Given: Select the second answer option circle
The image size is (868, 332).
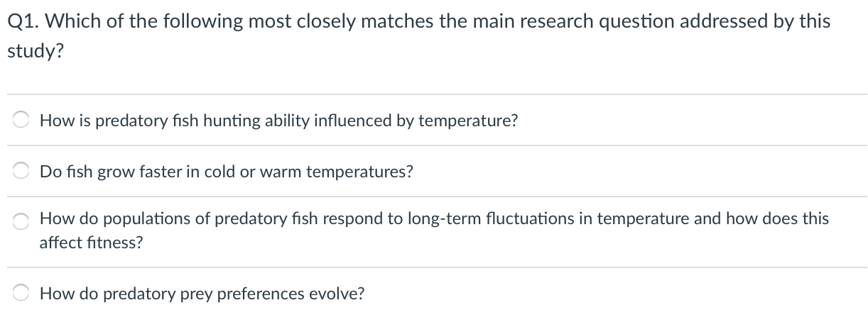Looking at the screenshot, I should pos(21,172).
